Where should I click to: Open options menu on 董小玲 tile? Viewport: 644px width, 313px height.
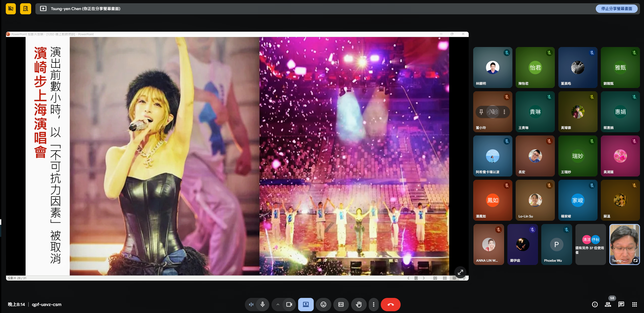(504, 112)
